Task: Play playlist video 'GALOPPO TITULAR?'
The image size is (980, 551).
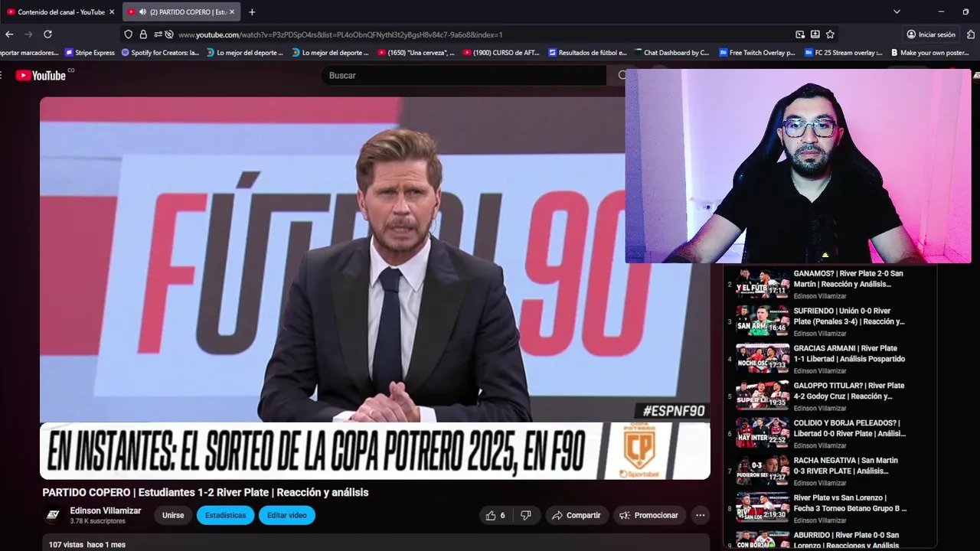Action: point(849,391)
